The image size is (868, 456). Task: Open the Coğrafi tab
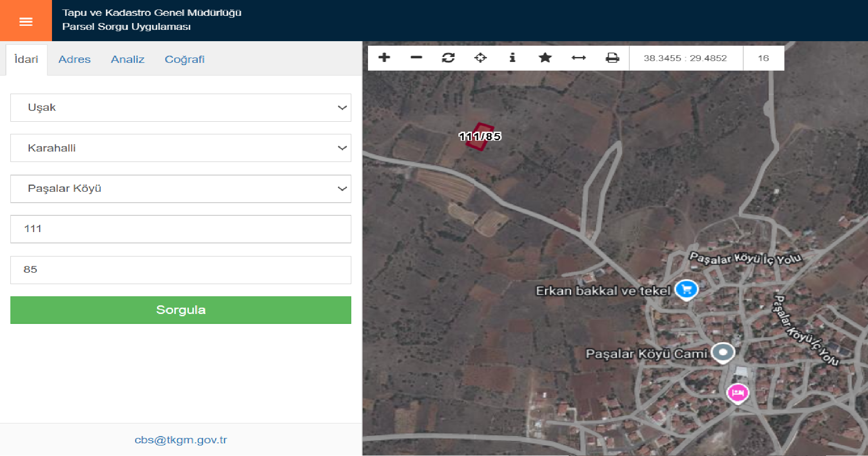184,59
